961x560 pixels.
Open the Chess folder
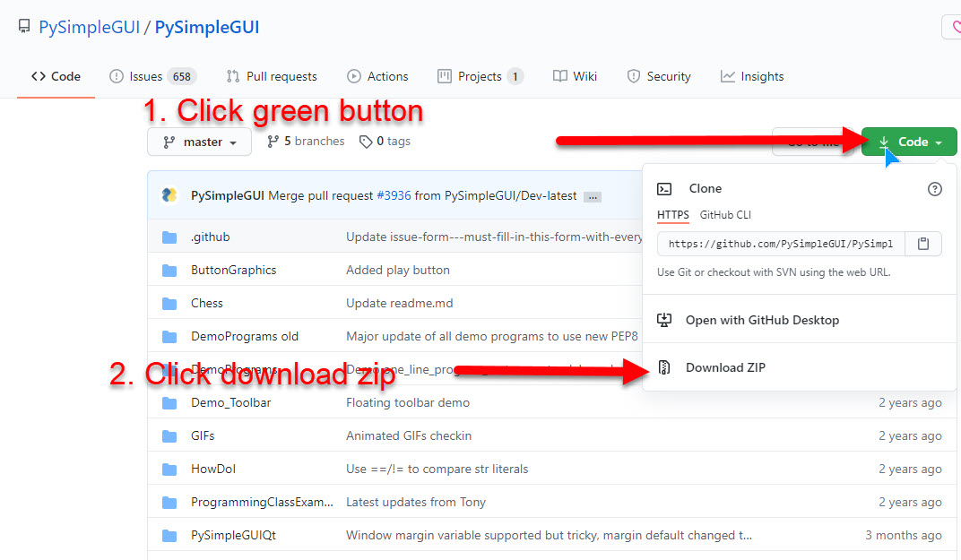(207, 303)
